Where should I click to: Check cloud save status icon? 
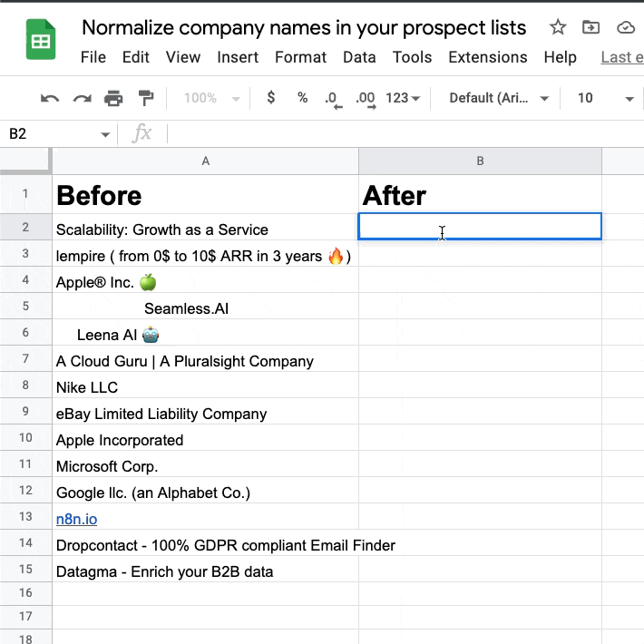point(626,27)
